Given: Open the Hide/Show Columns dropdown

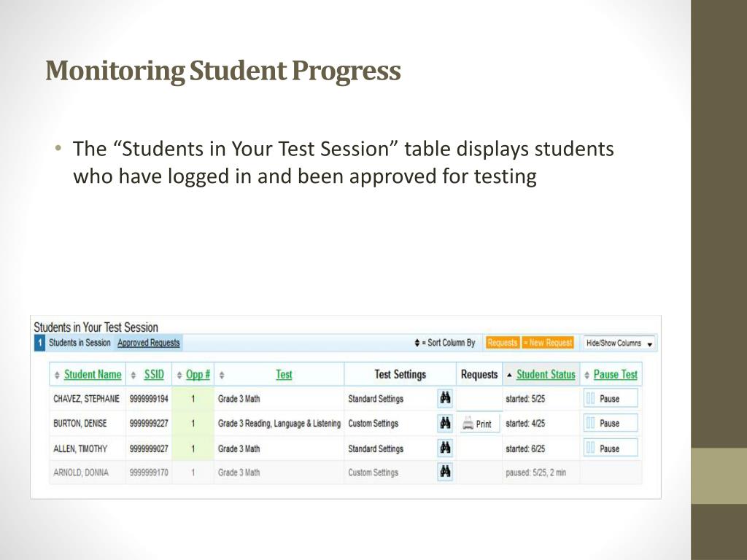Looking at the screenshot, I should point(619,343).
